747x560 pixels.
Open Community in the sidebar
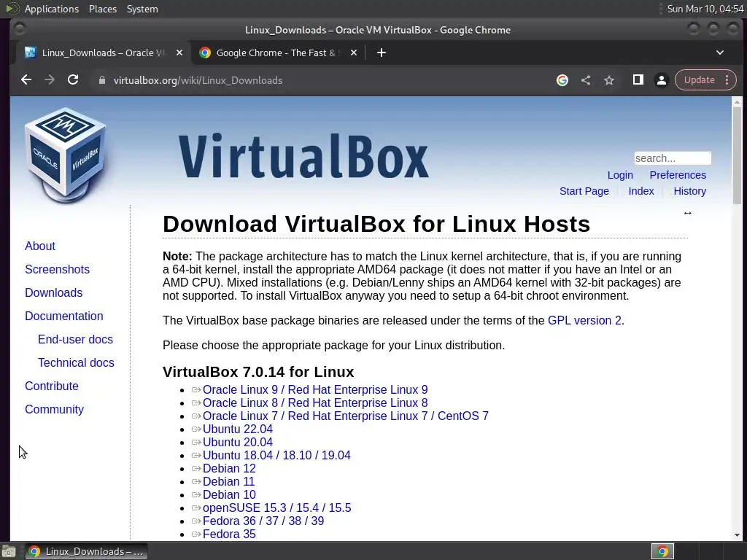point(54,410)
